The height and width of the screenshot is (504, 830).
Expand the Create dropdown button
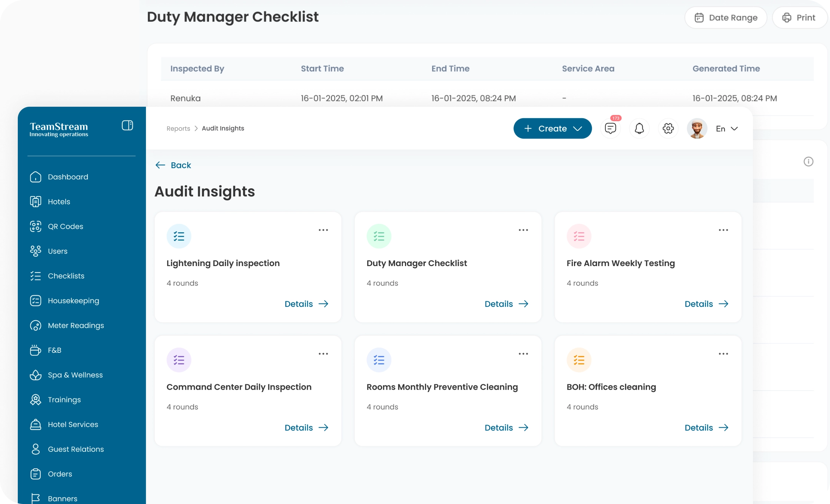[552, 129]
